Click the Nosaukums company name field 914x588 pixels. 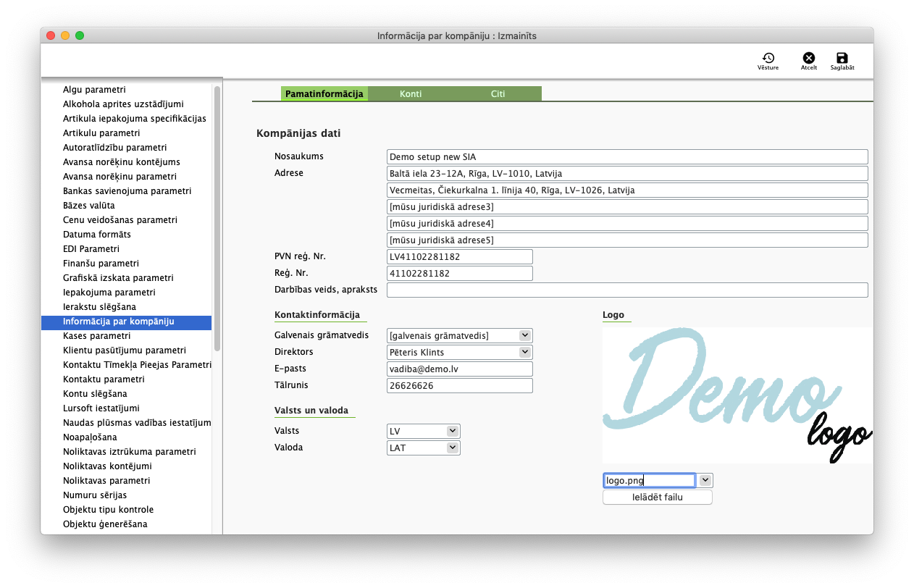click(626, 156)
